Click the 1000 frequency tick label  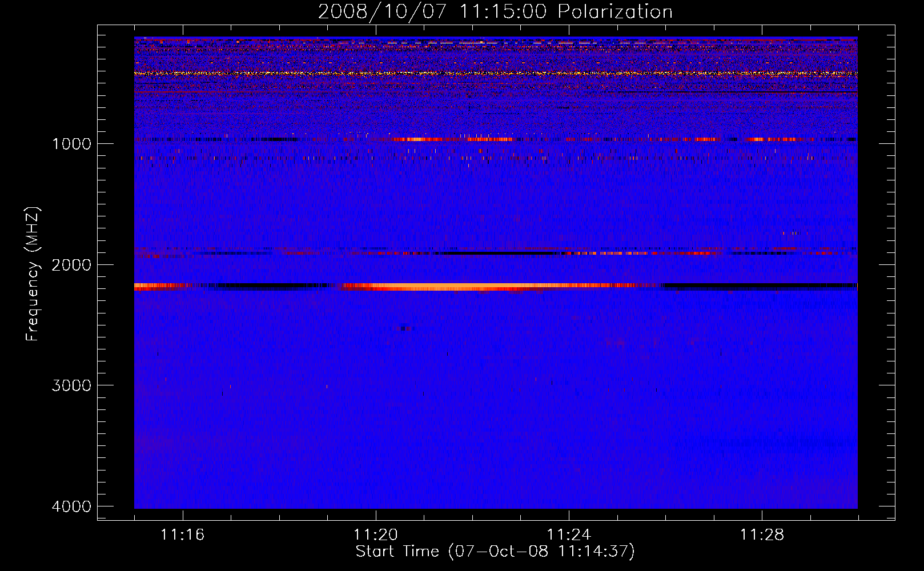click(71, 144)
